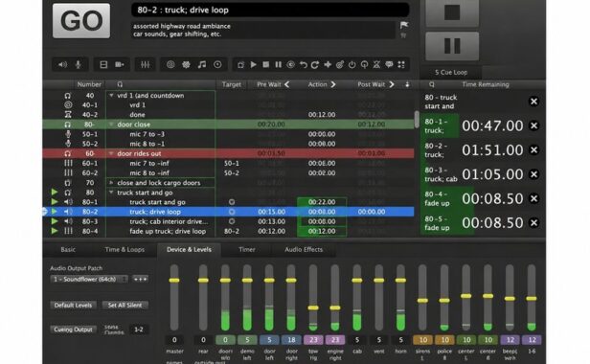Open the Time & Loops tab

[125, 250]
